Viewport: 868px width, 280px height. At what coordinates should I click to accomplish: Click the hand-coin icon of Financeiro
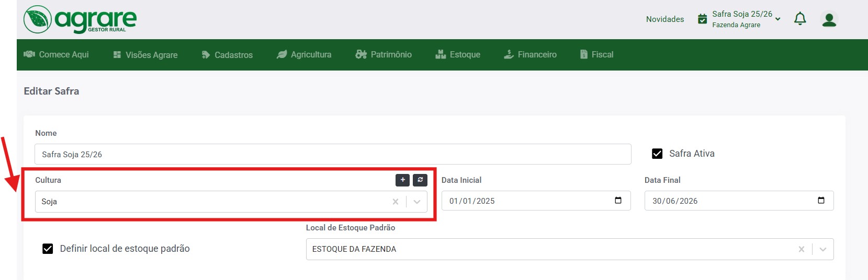(x=509, y=54)
